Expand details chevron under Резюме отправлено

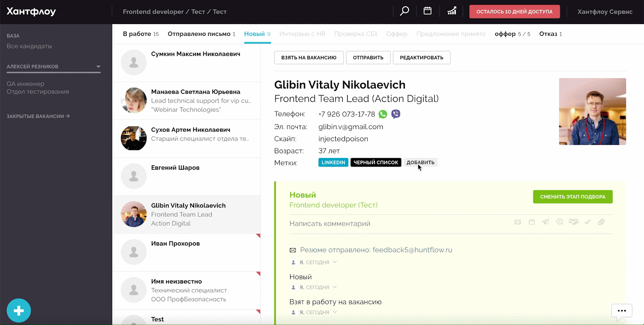pos(335,262)
